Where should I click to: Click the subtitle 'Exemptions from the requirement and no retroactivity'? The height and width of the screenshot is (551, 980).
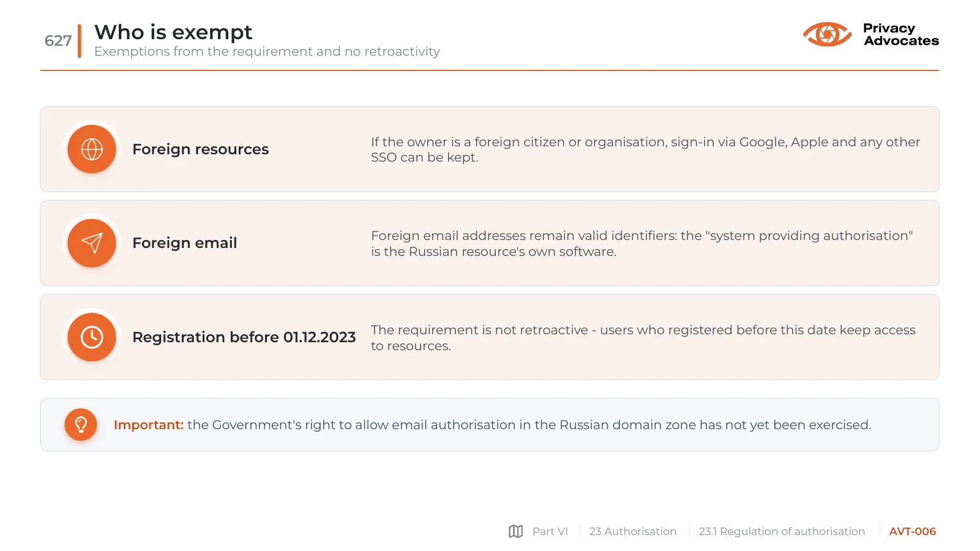pyautogui.click(x=267, y=51)
